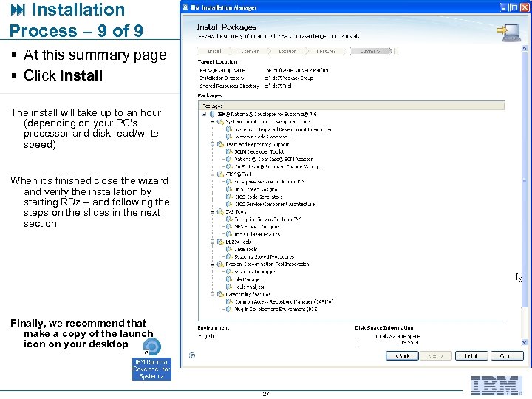Select 'Service Component Architecture' tree row
Viewport: 532px width, 399px height.
274,204
